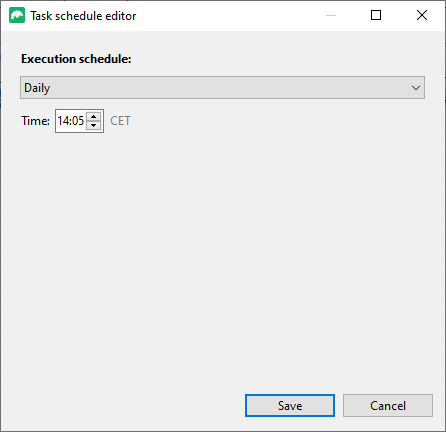Expand schedule list using the chevron arrow
446x432 pixels.
pyautogui.click(x=416, y=88)
